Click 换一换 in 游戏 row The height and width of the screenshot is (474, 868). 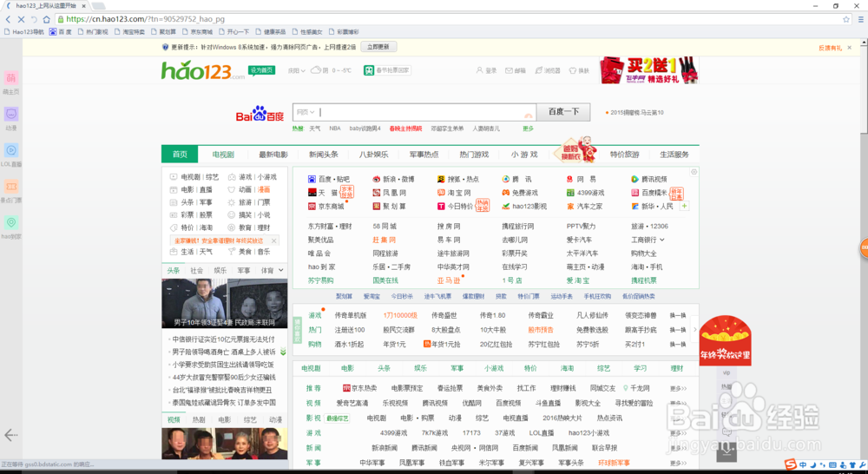tap(678, 315)
